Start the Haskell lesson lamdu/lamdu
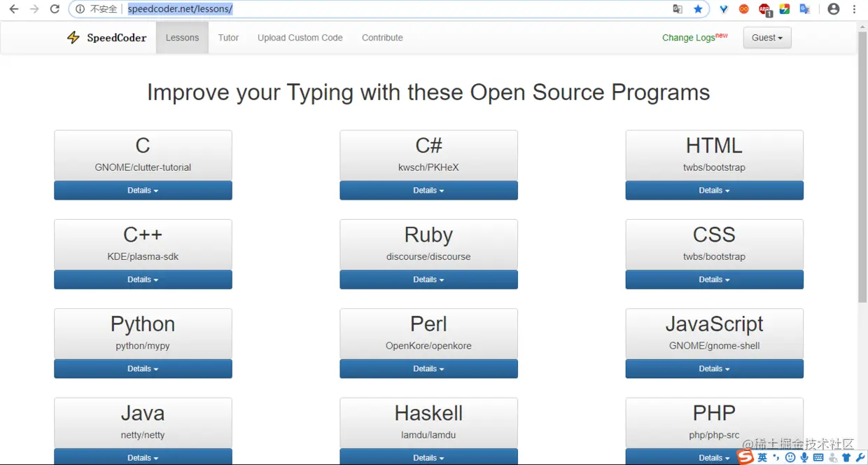This screenshot has width=868, height=465. click(x=428, y=423)
